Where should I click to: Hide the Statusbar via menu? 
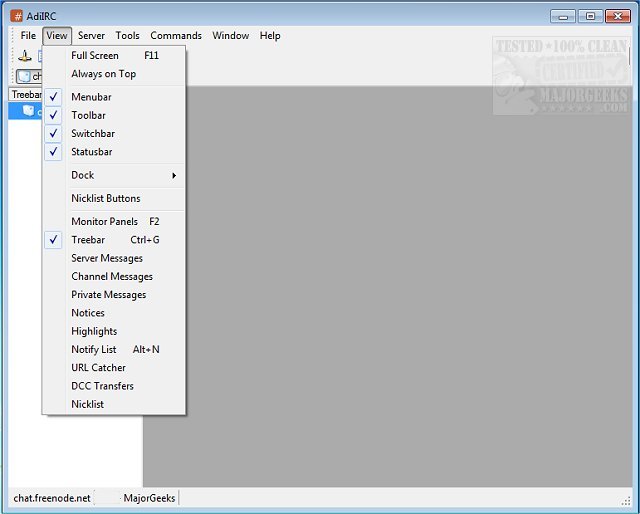click(114, 152)
